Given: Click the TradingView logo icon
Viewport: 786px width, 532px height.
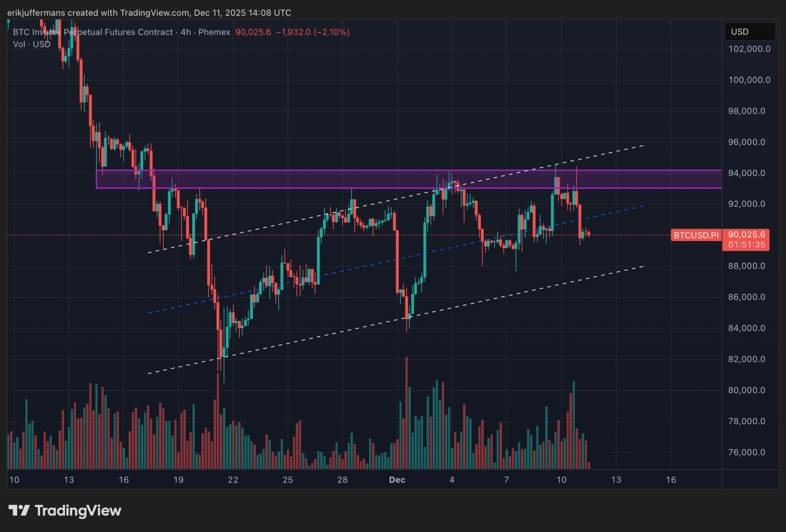Looking at the screenshot, I should [19, 510].
